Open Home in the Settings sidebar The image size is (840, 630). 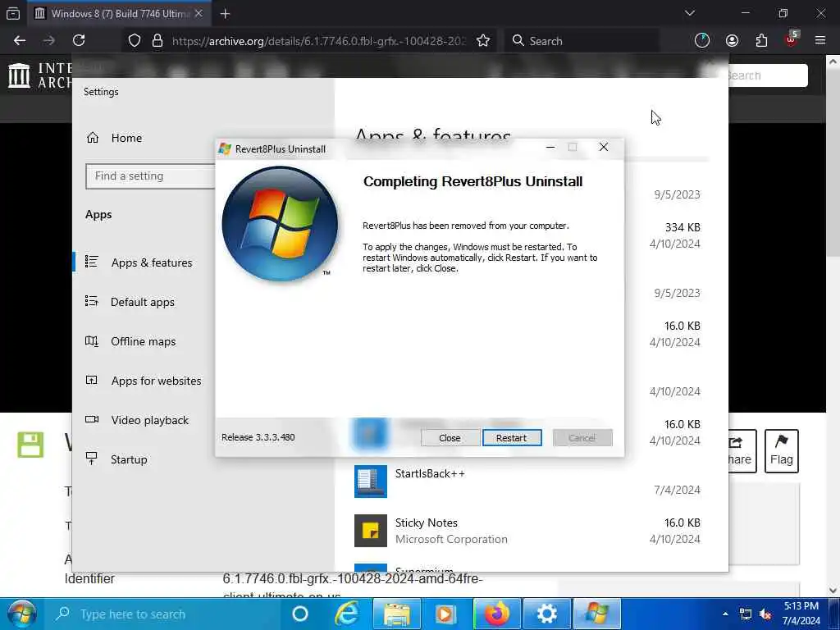click(x=126, y=138)
